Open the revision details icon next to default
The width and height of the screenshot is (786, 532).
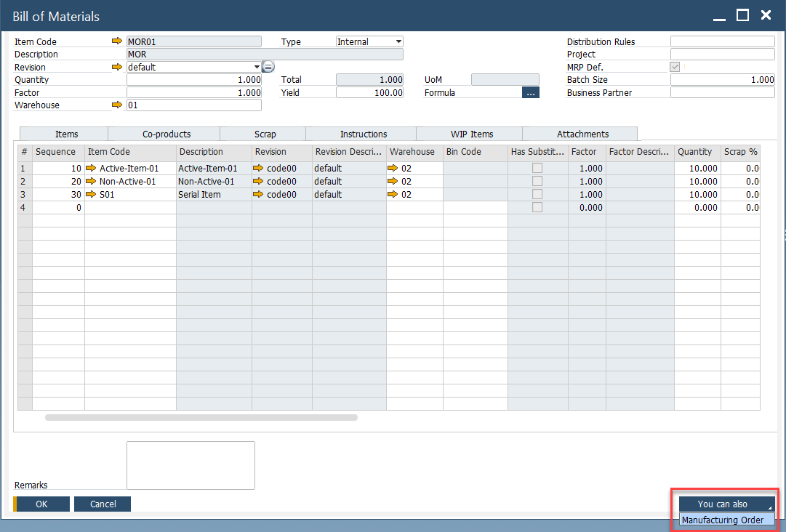coord(268,67)
